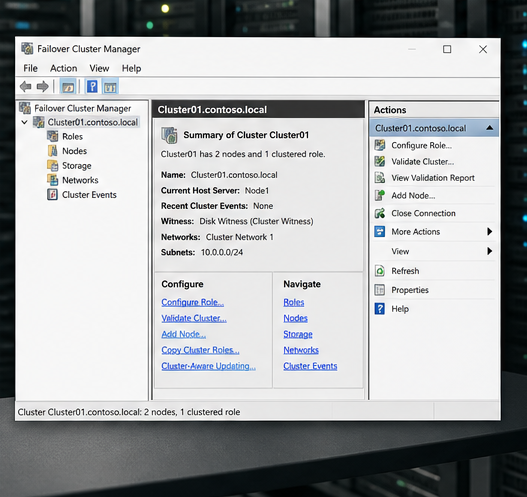Image resolution: width=527 pixels, height=497 pixels.
Task: Click the Forward arrow toolbar icon
Action: (42, 87)
